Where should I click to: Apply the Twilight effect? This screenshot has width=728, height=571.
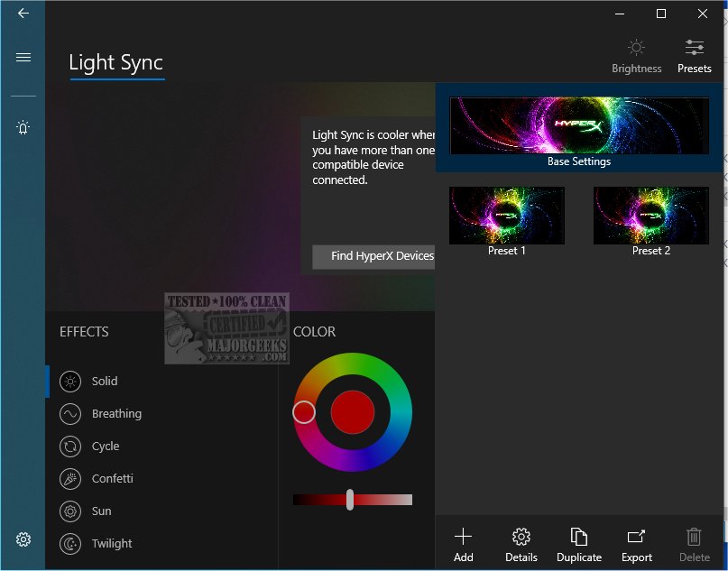[111, 544]
